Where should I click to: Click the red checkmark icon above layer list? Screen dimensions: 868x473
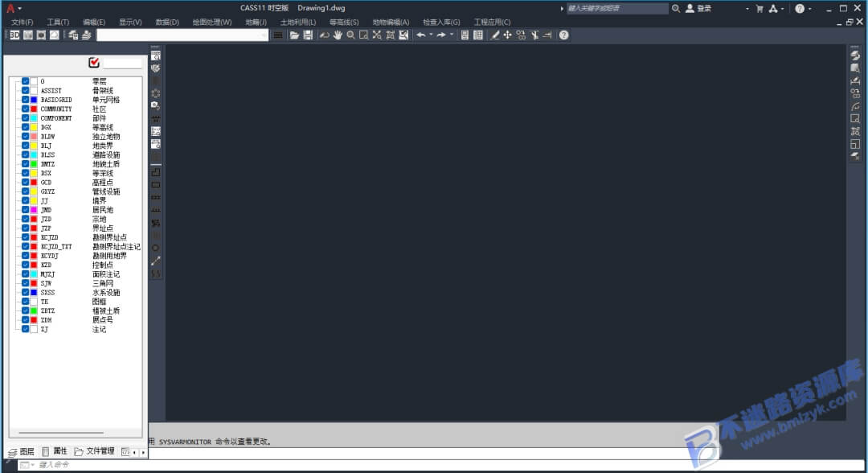93,63
